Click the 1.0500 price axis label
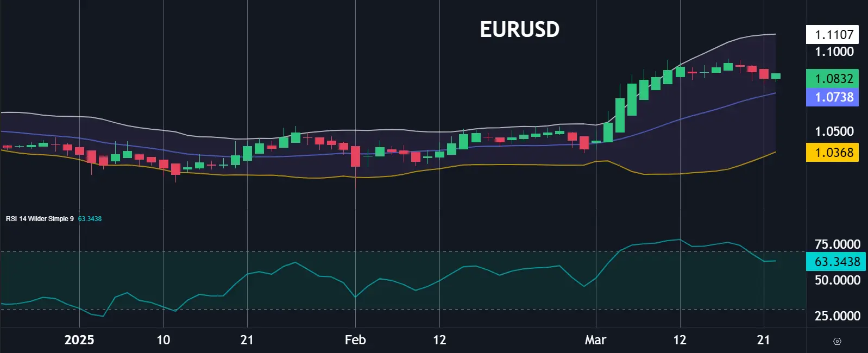 (834, 131)
